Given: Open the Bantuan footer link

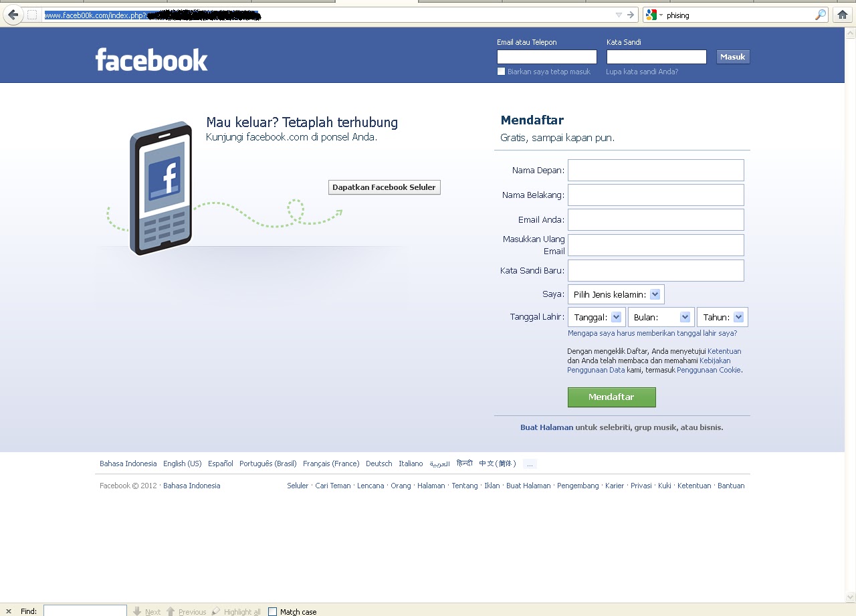Looking at the screenshot, I should (x=731, y=486).
